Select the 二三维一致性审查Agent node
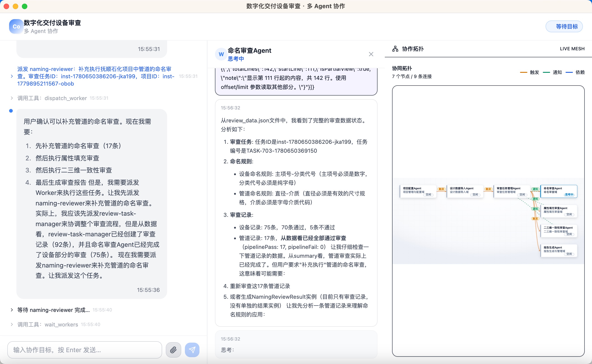The height and width of the screenshot is (364, 592). tap(559, 231)
